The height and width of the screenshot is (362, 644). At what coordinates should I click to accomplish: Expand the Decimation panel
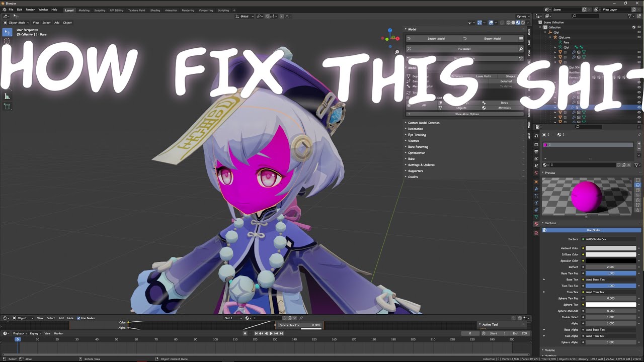pos(416,129)
